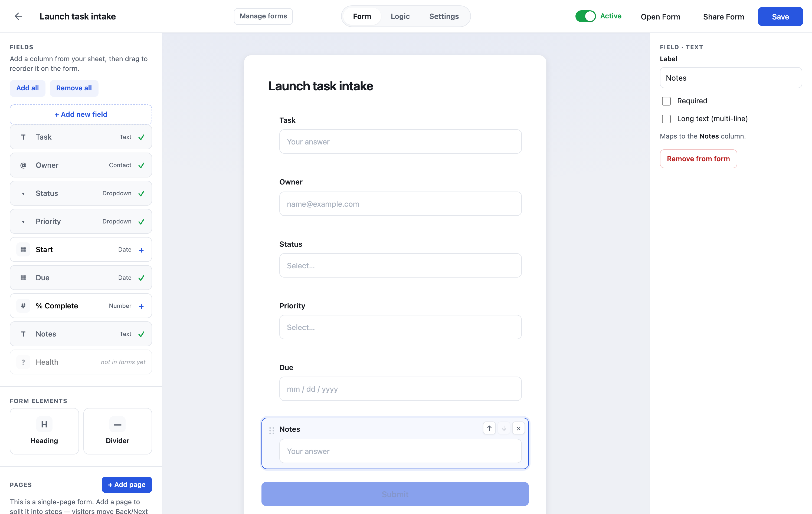Click dropdown triangle icon of Status field
The width and height of the screenshot is (812, 514).
[x=23, y=194]
